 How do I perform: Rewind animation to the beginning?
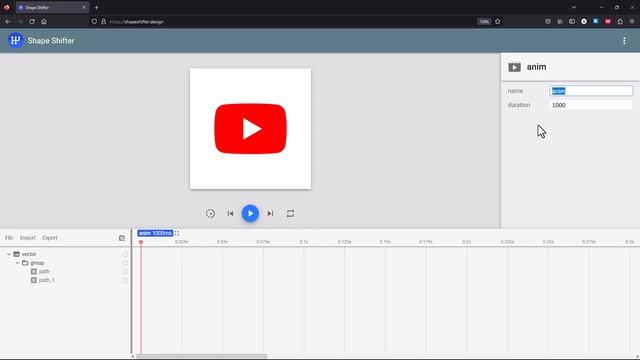pyautogui.click(x=230, y=213)
